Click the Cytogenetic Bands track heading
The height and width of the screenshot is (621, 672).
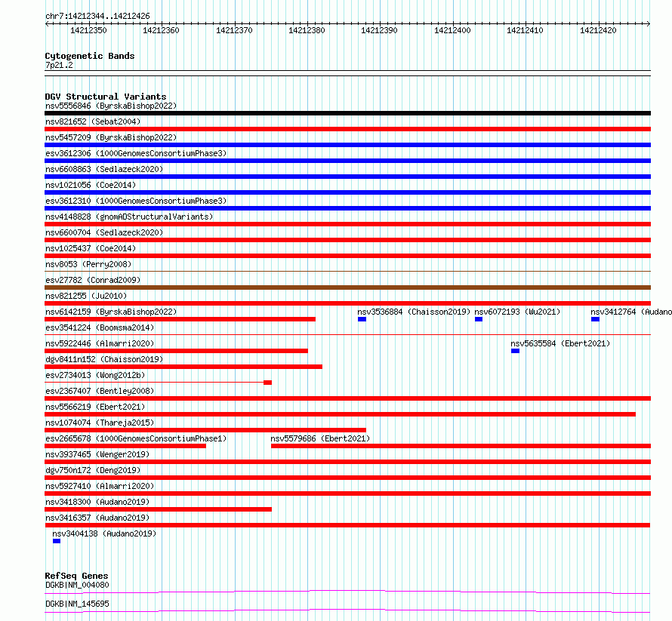tap(90, 56)
